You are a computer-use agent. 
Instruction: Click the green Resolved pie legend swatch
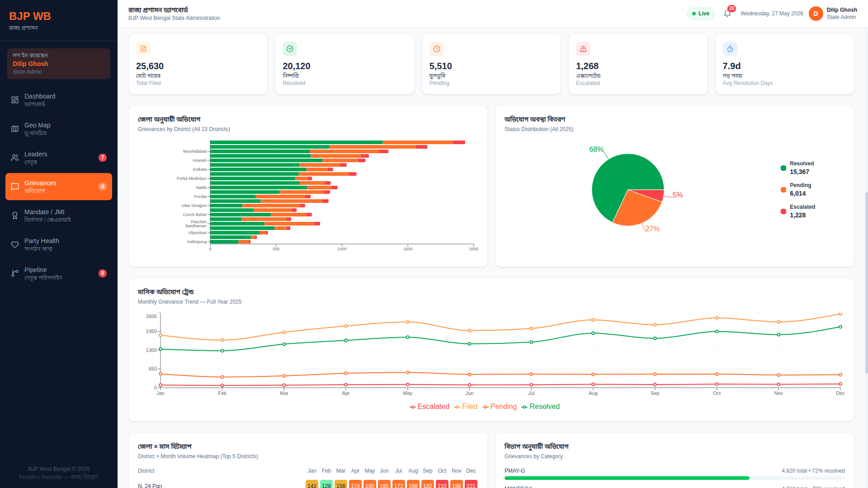click(783, 168)
